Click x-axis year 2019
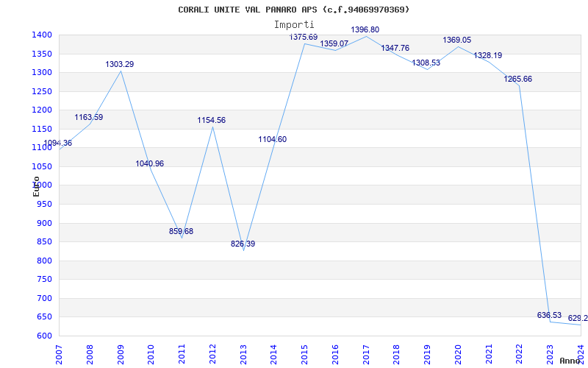The width and height of the screenshot is (588, 368). (x=428, y=355)
